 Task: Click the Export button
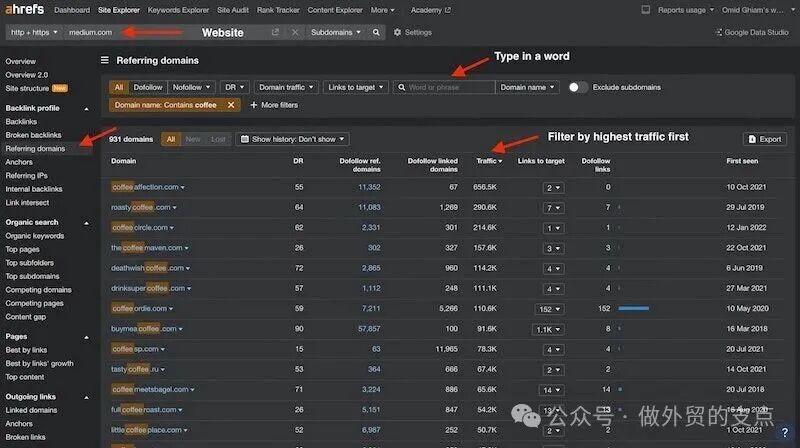[x=764, y=139]
